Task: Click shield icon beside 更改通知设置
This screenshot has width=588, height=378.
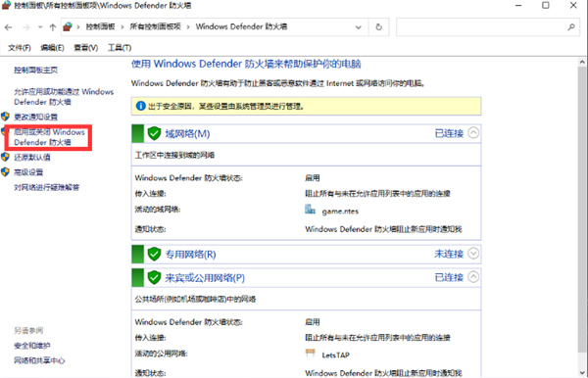Action: [5, 117]
